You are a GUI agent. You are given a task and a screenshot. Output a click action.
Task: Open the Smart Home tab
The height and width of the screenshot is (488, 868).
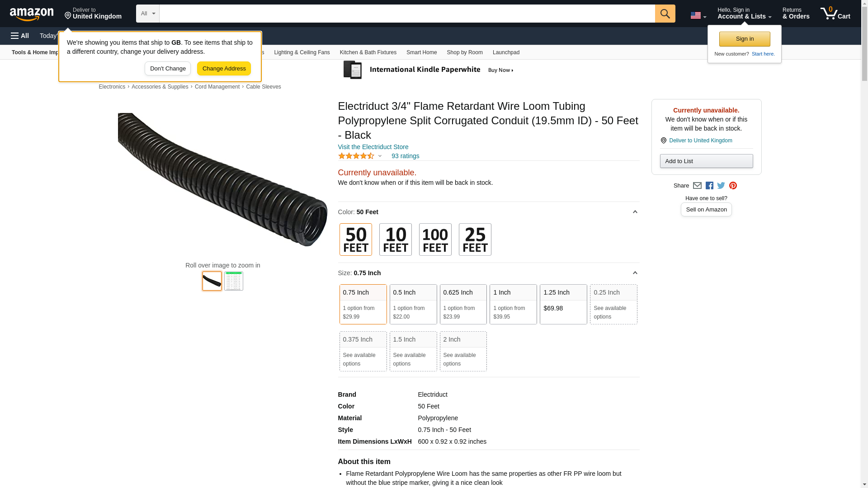(421, 52)
